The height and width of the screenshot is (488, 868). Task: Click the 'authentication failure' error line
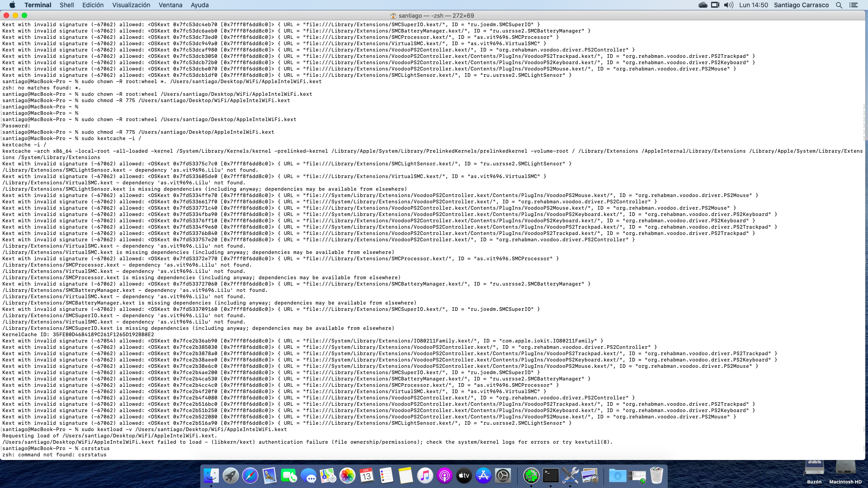coord(307,442)
